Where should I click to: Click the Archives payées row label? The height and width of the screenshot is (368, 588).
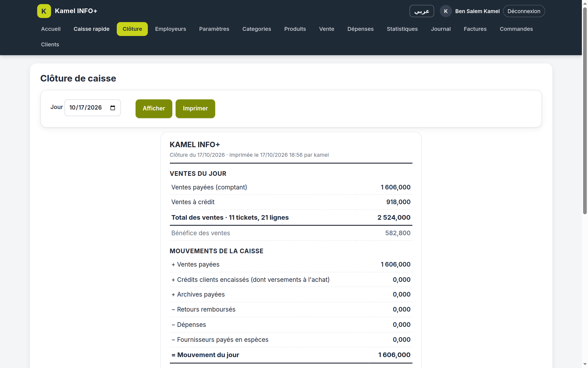coord(198,294)
